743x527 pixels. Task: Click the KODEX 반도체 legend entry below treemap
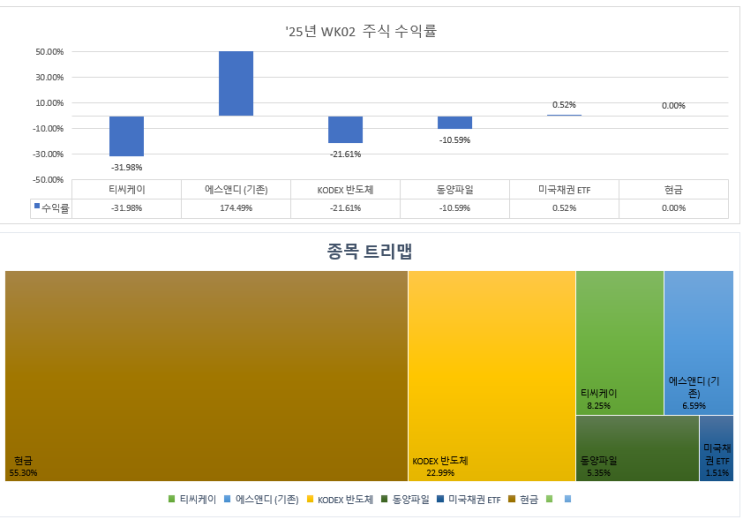[340, 500]
